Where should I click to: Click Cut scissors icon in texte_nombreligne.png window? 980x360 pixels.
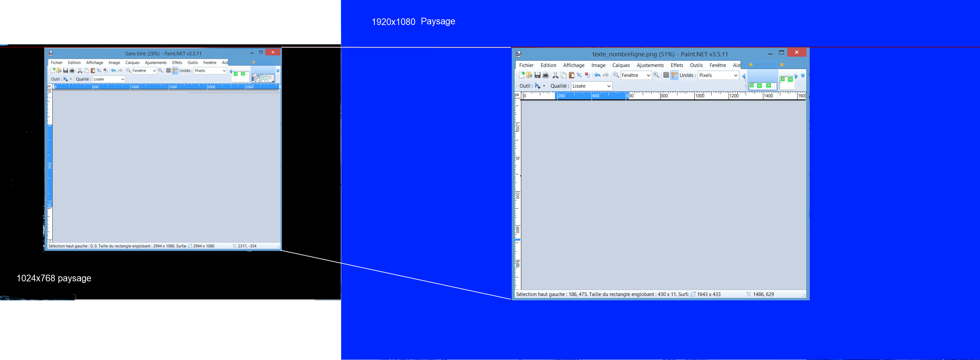click(x=556, y=75)
